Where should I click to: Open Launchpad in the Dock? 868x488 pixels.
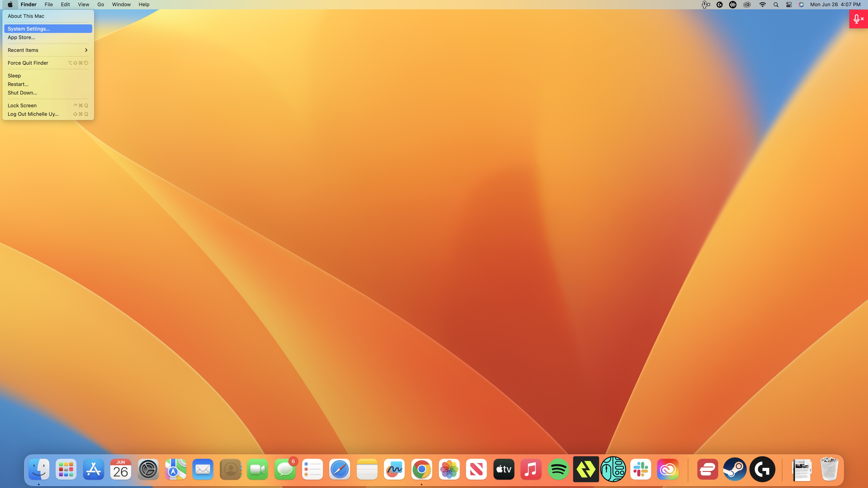point(66,469)
